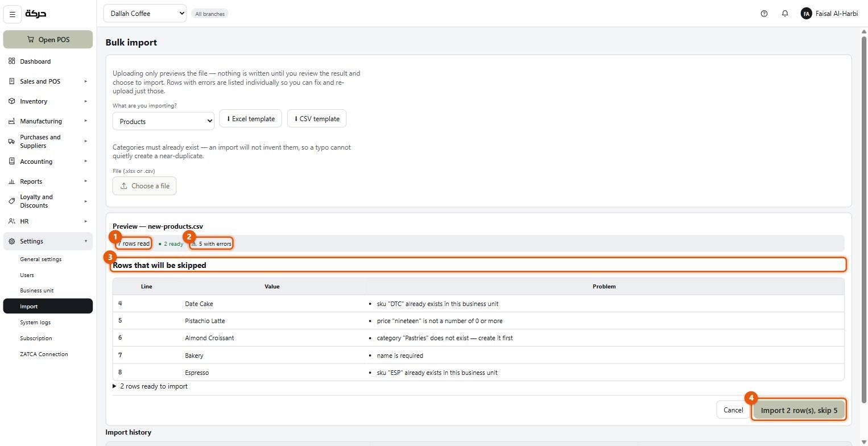The image size is (868, 446).
Task: Expand Manufacturing submenu arrow
Action: [86, 121]
